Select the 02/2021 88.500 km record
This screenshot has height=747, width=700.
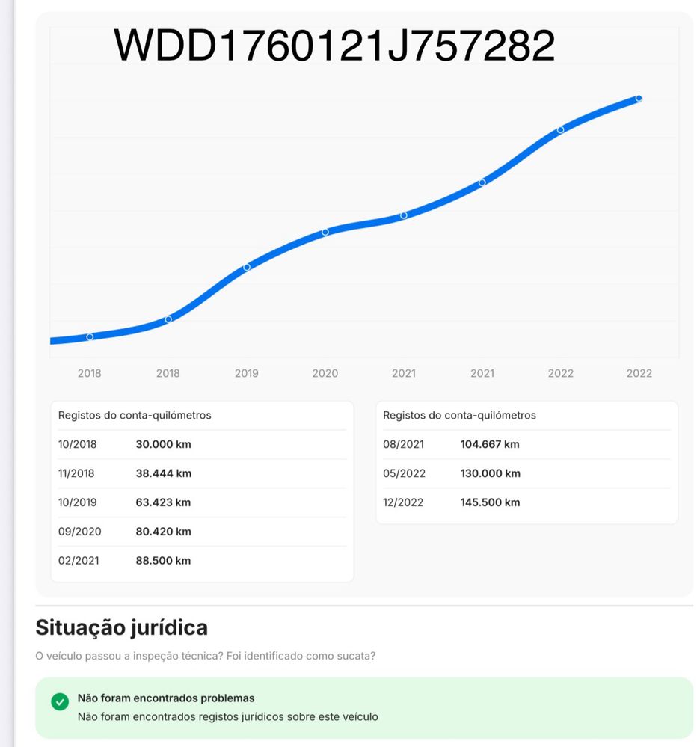point(202,561)
